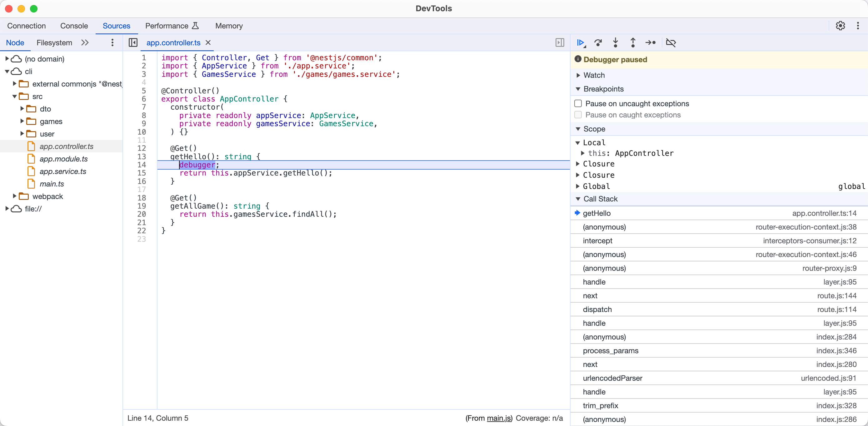Resume script execution

[x=580, y=43]
